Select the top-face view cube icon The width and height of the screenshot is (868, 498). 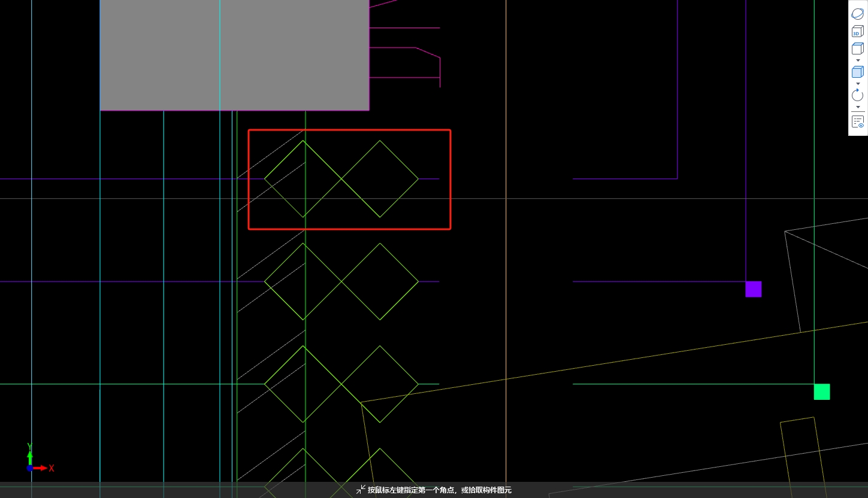[857, 48]
